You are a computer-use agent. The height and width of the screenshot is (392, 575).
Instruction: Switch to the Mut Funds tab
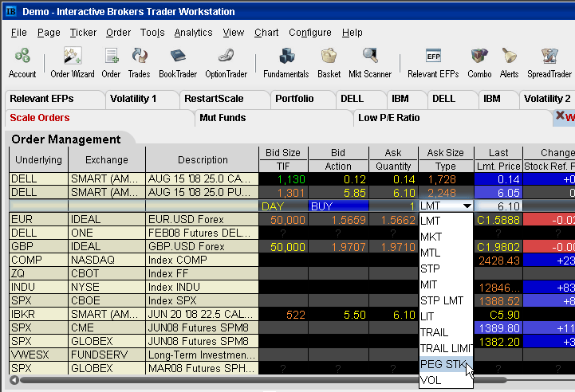(274, 118)
